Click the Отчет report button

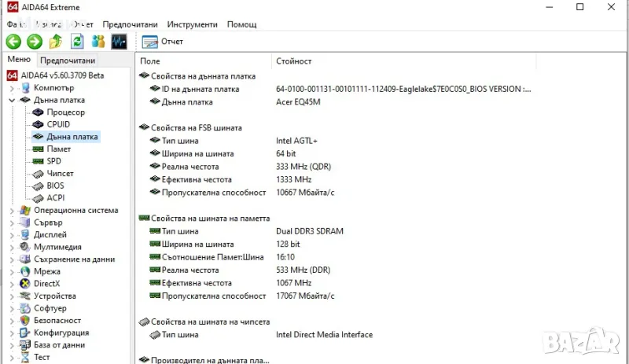(x=164, y=42)
